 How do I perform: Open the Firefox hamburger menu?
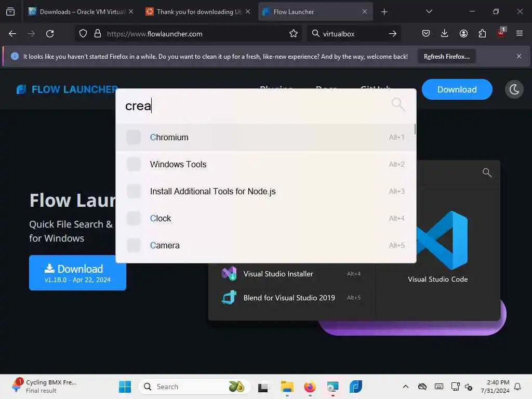click(520, 34)
